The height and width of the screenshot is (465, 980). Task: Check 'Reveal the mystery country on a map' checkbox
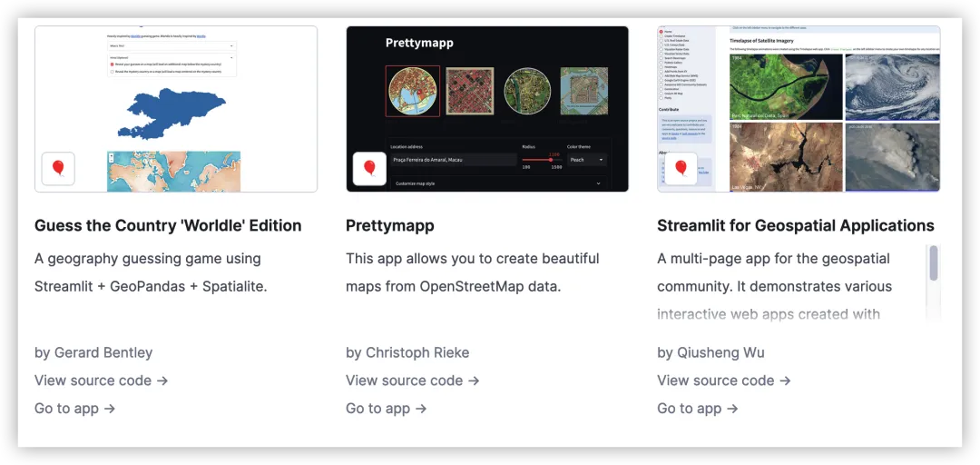click(112, 72)
